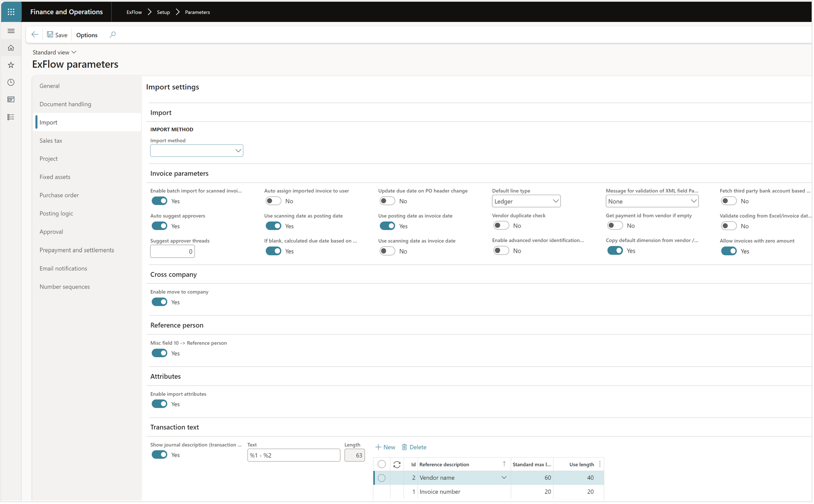Toggle Auto assign imported invoice to user

pos(273,201)
